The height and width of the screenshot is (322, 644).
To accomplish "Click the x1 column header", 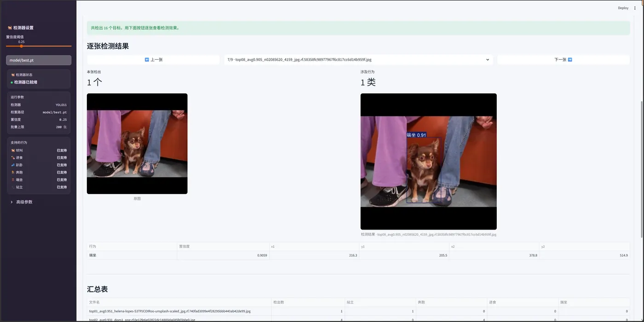I will pyautogui.click(x=314, y=247).
